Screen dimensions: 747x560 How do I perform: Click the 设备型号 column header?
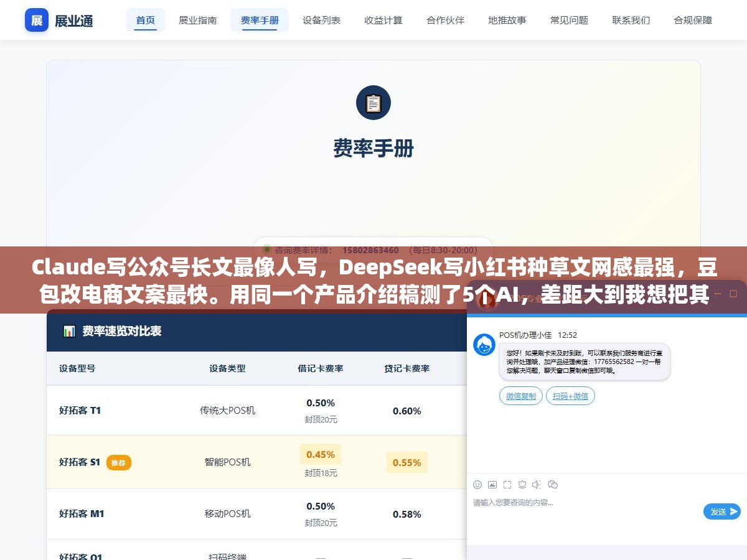[x=77, y=368]
